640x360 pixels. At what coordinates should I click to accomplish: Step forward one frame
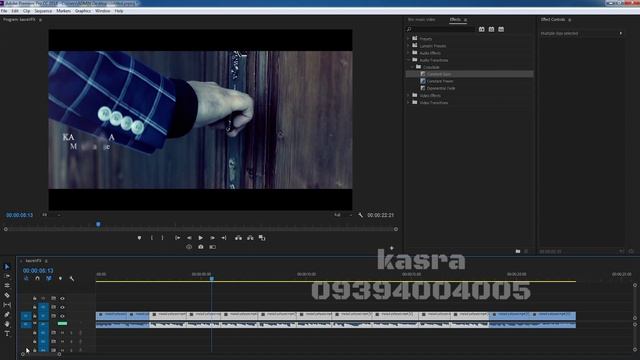[212, 238]
